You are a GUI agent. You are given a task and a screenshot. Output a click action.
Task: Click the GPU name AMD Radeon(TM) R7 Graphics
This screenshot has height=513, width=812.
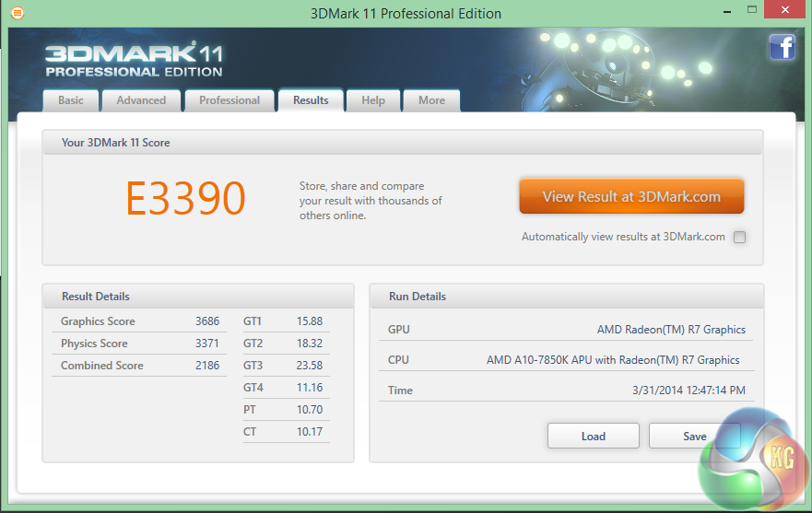(x=671, y=330)
